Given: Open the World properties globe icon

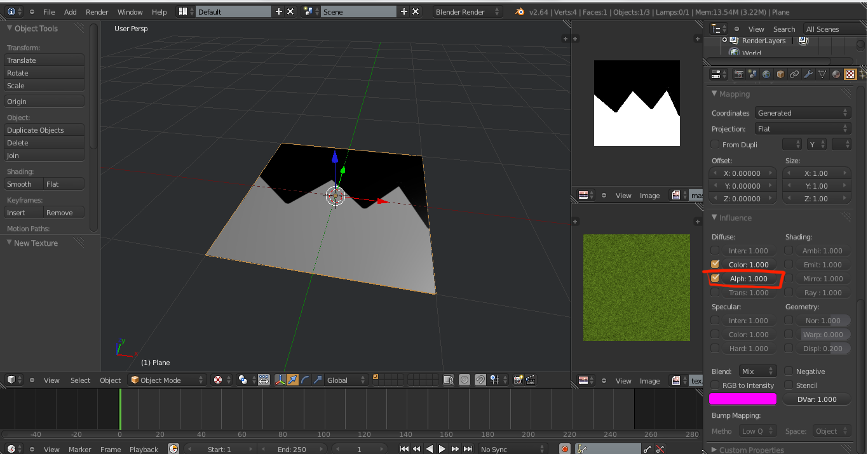Looking at the screenshot, I should click(x=766, y=74).
